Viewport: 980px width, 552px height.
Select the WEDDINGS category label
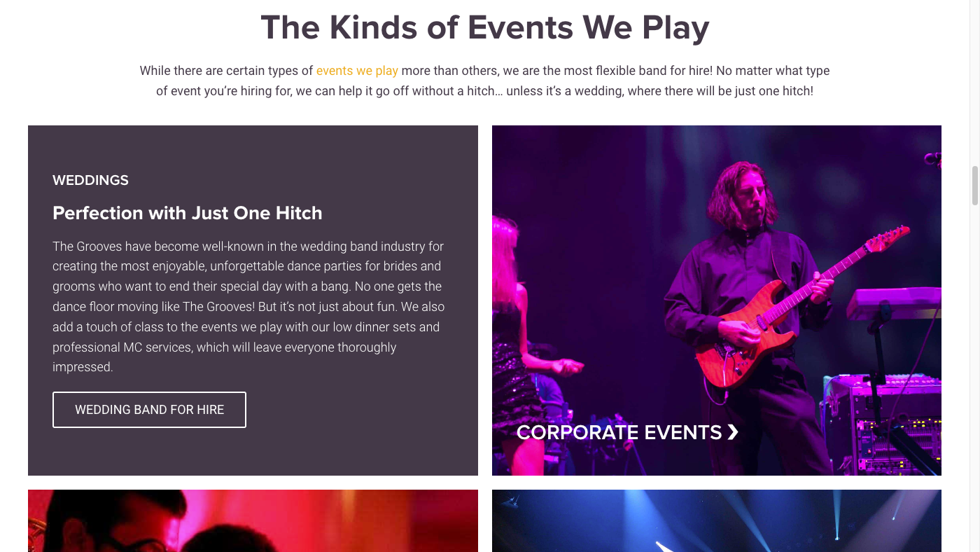(90, 180)
